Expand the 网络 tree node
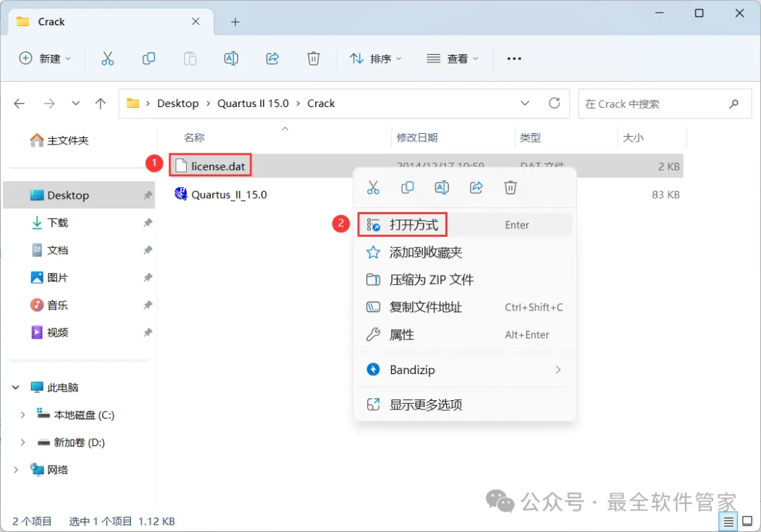Image resolution: width=761 pixels, height=532 pixels. pyautogui.click(x=16, y=470)
